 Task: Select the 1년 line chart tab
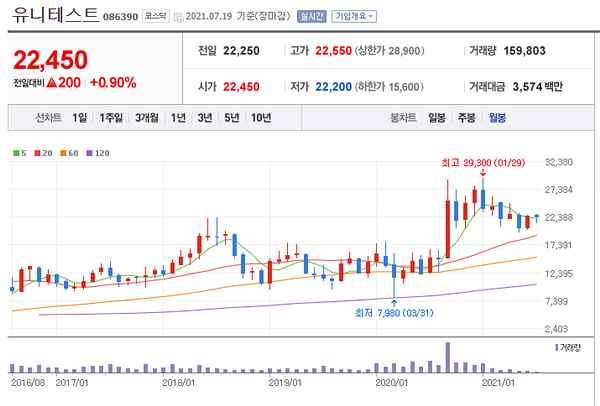tap(178, 117)
